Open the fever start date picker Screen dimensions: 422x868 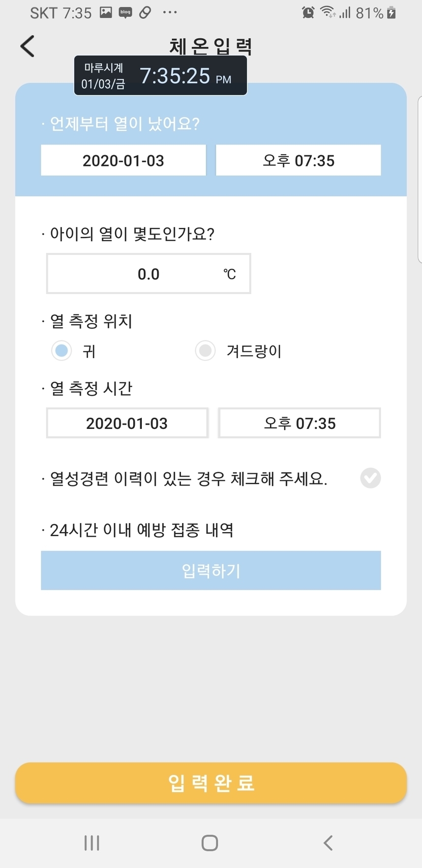(x=124, y=160)
